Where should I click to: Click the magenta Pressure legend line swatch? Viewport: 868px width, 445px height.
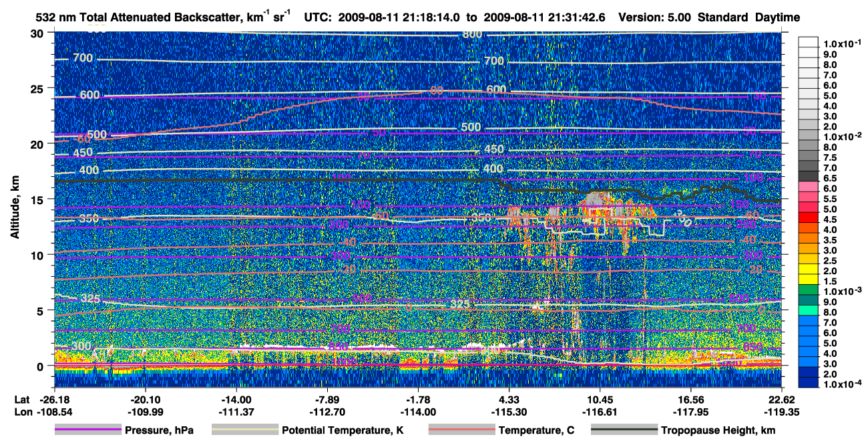point(88,430)
